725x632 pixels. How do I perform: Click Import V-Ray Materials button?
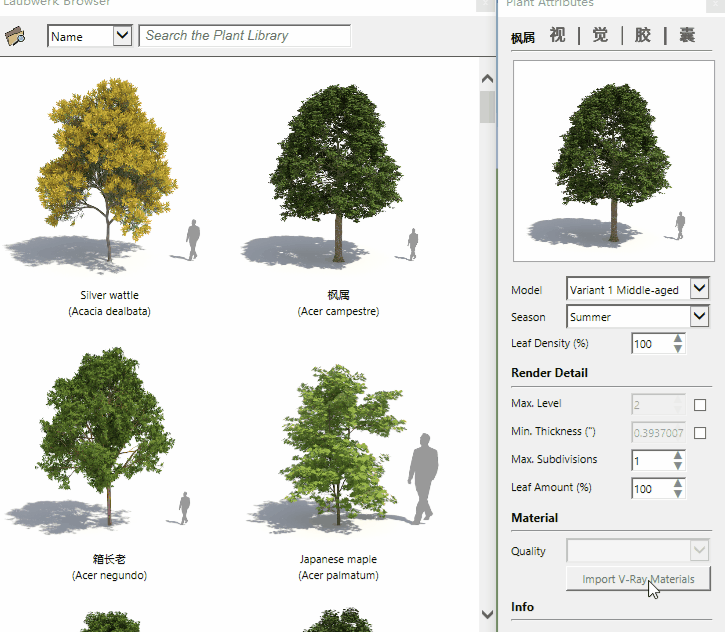(x=638, y=579)
